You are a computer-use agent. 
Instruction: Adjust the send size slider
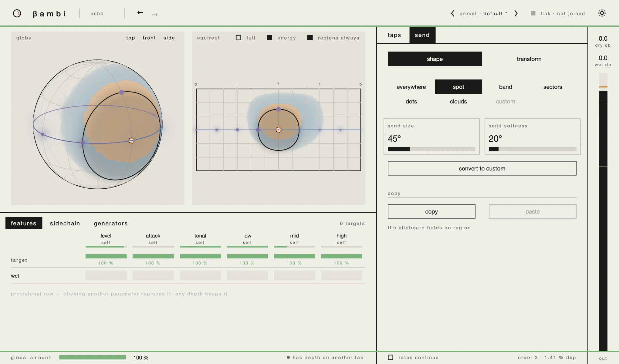(431, 149)
